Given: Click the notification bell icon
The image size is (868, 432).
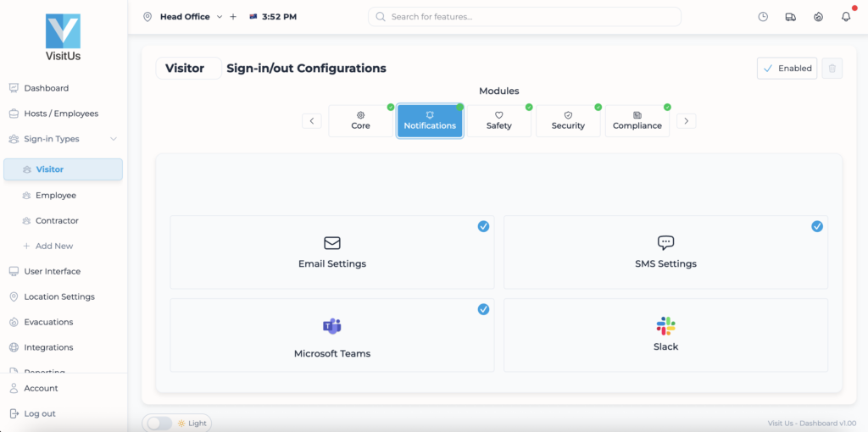Looking at the screenshot, I should pyautogui.click(x=845, y=17).
